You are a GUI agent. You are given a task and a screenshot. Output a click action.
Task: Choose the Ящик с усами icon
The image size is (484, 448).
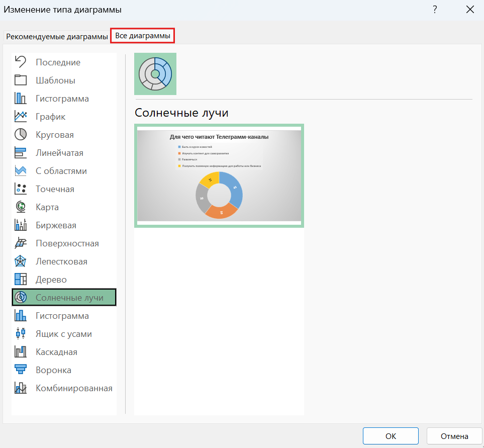(x=21, y=334)
